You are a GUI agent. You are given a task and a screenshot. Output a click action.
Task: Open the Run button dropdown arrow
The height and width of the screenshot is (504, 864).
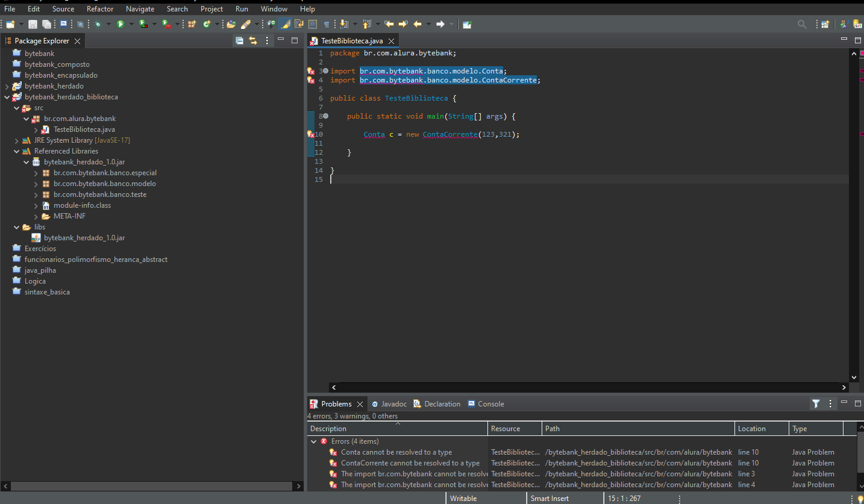point(131,25)
